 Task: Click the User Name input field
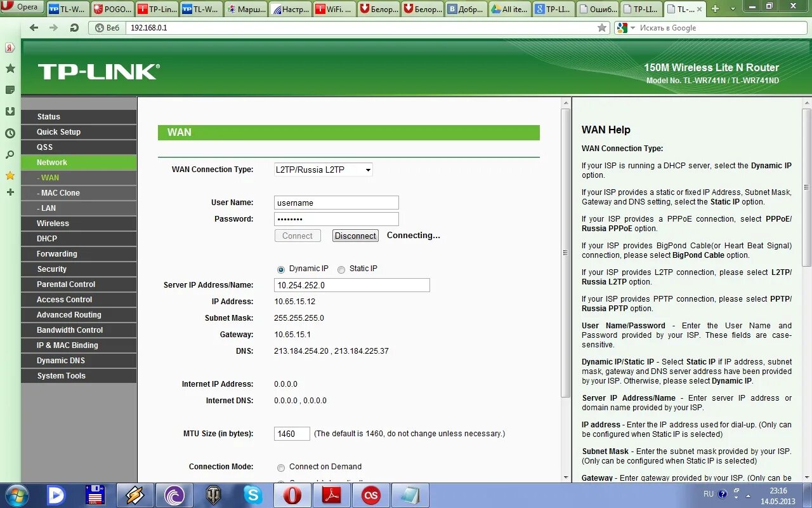tap(336, 203)
